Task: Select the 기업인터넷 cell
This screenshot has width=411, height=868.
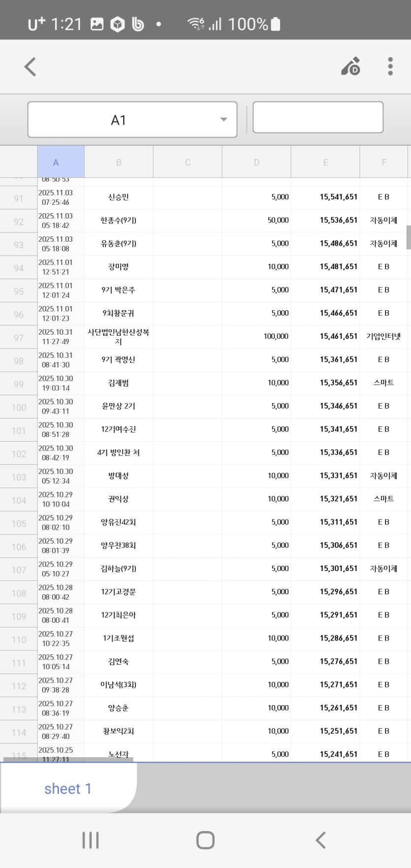Action: coord(383,337)
